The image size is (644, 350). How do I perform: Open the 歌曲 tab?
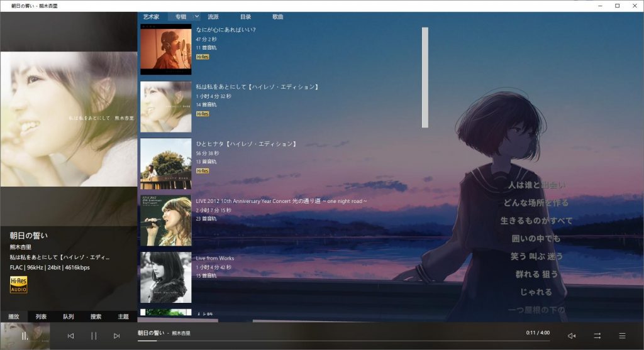pyautogui.click(x=277, y=17)
